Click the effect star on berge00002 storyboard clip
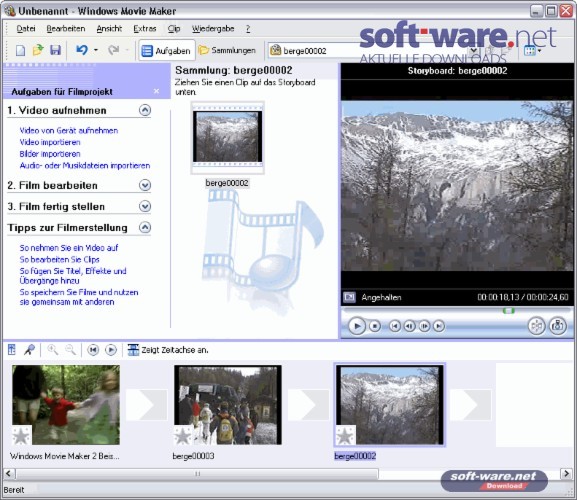Image resolution: width=577 pixels, height=500 pixels. pyautogui.click(x=345, y=435)
